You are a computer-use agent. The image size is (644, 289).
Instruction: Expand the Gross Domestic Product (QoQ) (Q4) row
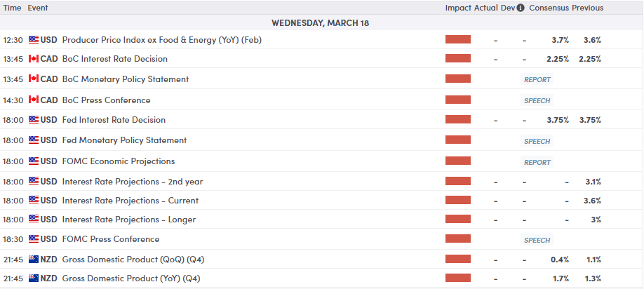[321, 260]
